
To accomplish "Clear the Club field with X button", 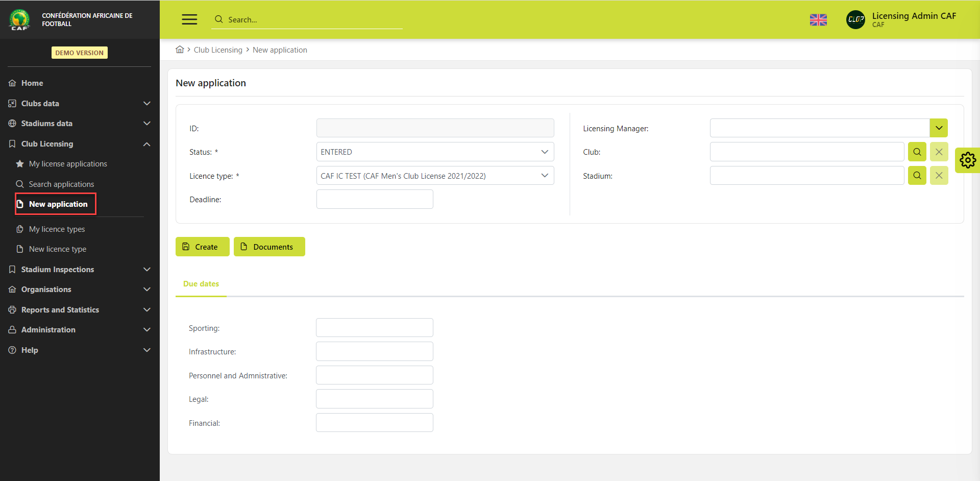I will (939, 152).
